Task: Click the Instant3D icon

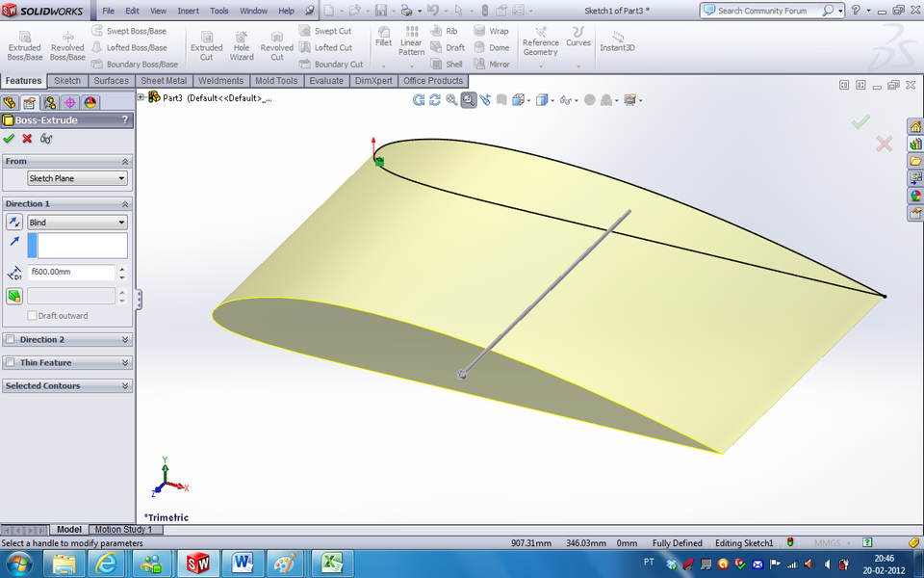Action: 617,43
